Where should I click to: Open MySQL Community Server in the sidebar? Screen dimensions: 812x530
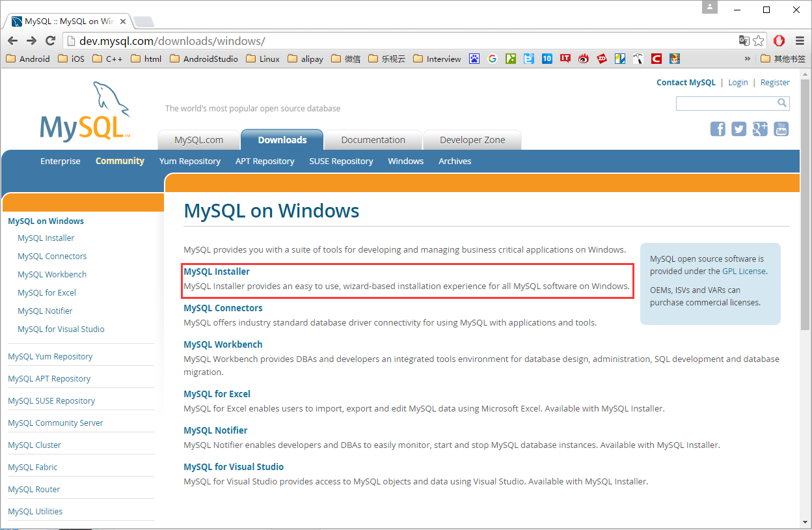click(x=55, y=423)
